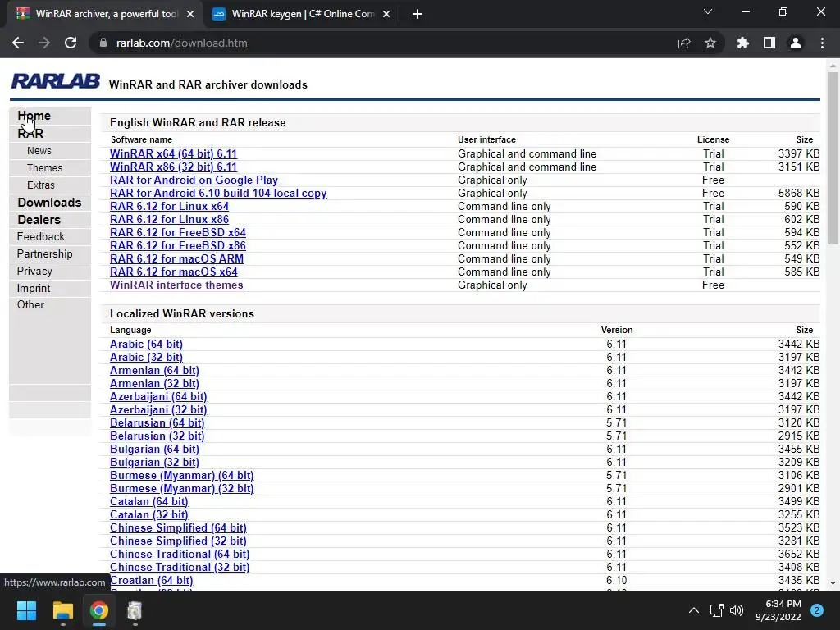The image size is (840, 630).
Task: Show hidden system tray icons
Action: (x=694, y=610)
